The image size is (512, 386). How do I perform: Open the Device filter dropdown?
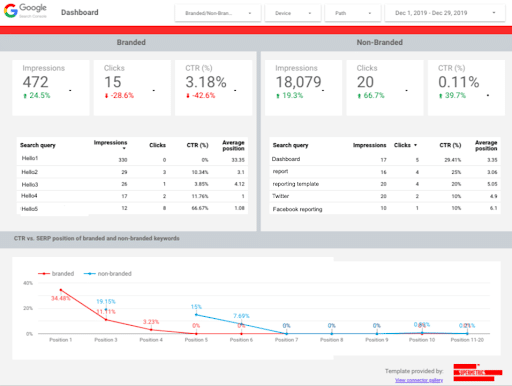[293, 13]
